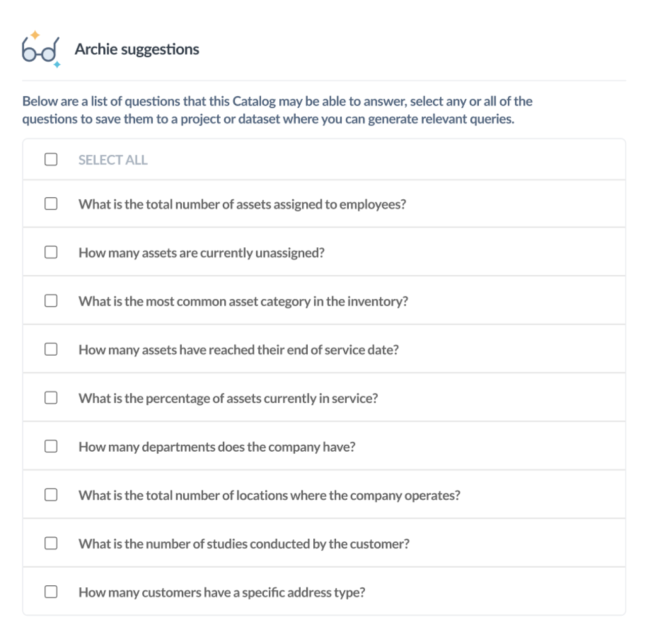
Task: Click the SELECT ALL label text
Action: click(113, 160)
